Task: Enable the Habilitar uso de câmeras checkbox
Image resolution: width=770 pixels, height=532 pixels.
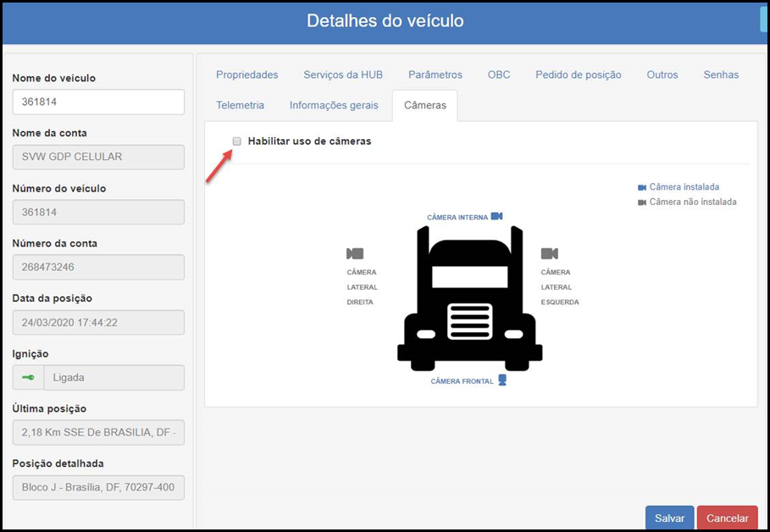Action: [237, 141]
